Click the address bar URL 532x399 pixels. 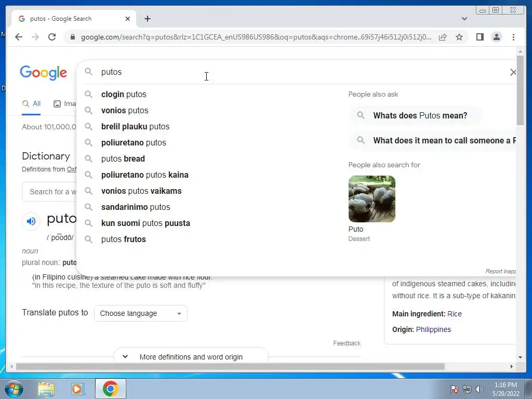pos(256,37)
